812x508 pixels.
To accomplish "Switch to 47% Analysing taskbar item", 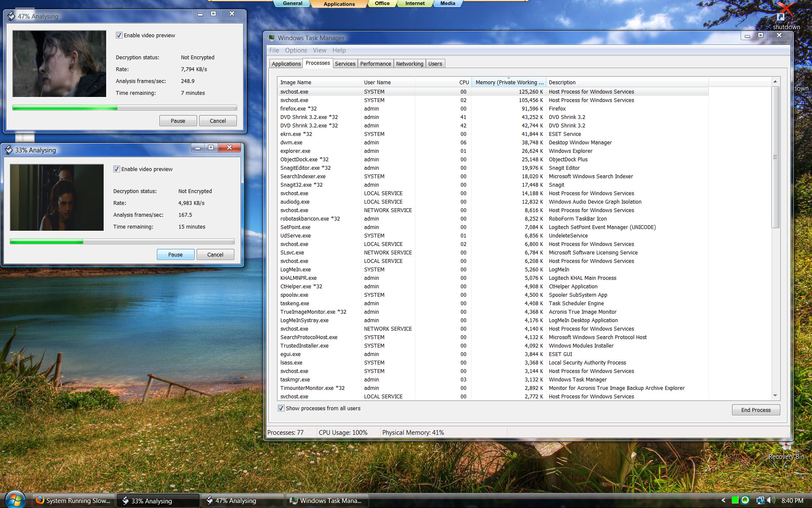I will (242, 500).
